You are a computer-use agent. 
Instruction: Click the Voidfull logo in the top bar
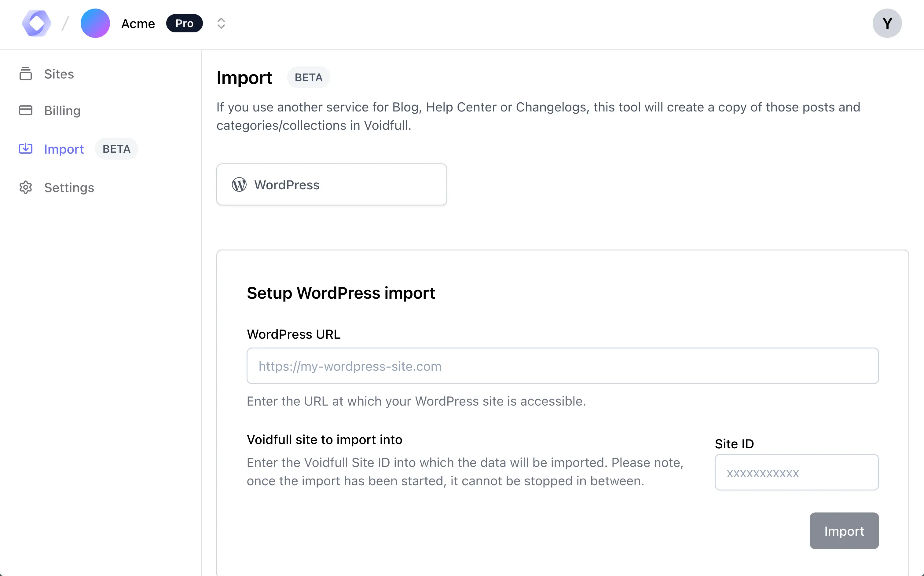[36, 23]
